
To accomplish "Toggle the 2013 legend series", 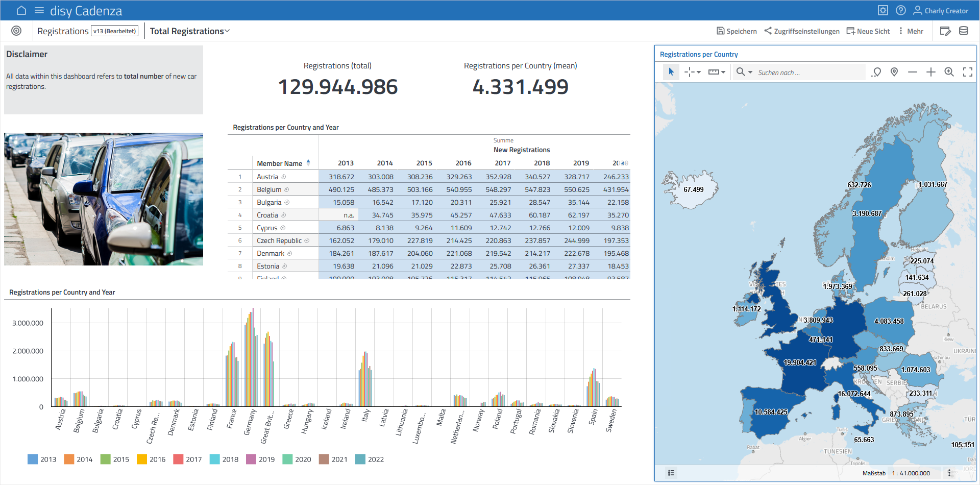I will coord(42,459).
